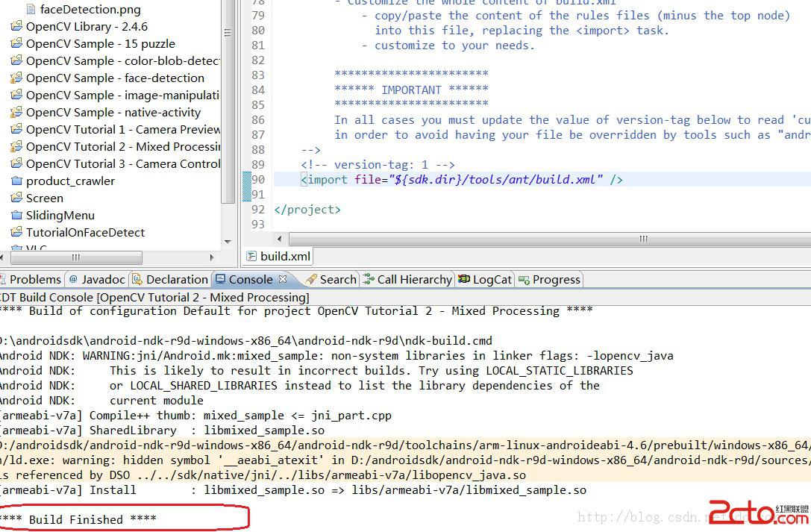This screenshot has width=811, height=532.
Task: Switch to the Problems tab
Action: click(x=34, y=279)
